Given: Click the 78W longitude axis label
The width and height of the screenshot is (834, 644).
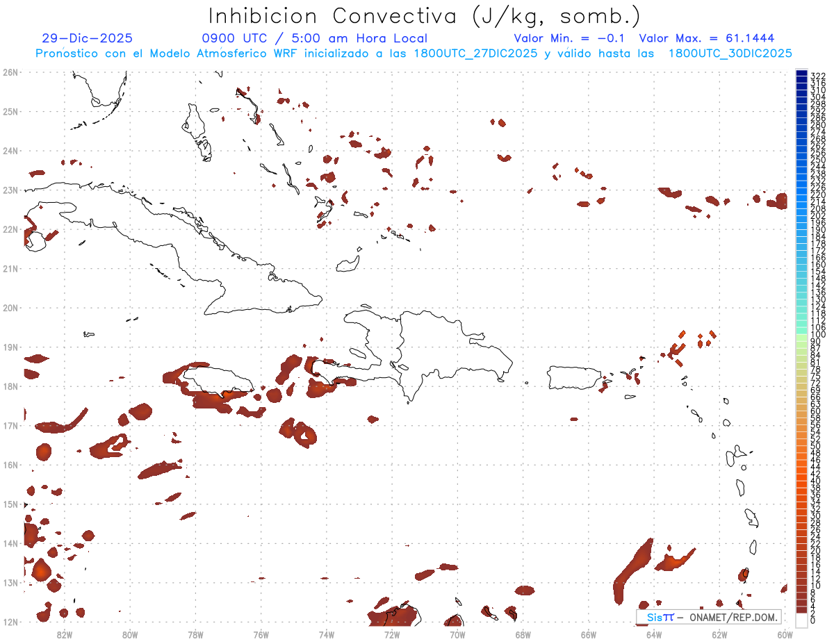Looking at the screenshot, I should point(195,634).
